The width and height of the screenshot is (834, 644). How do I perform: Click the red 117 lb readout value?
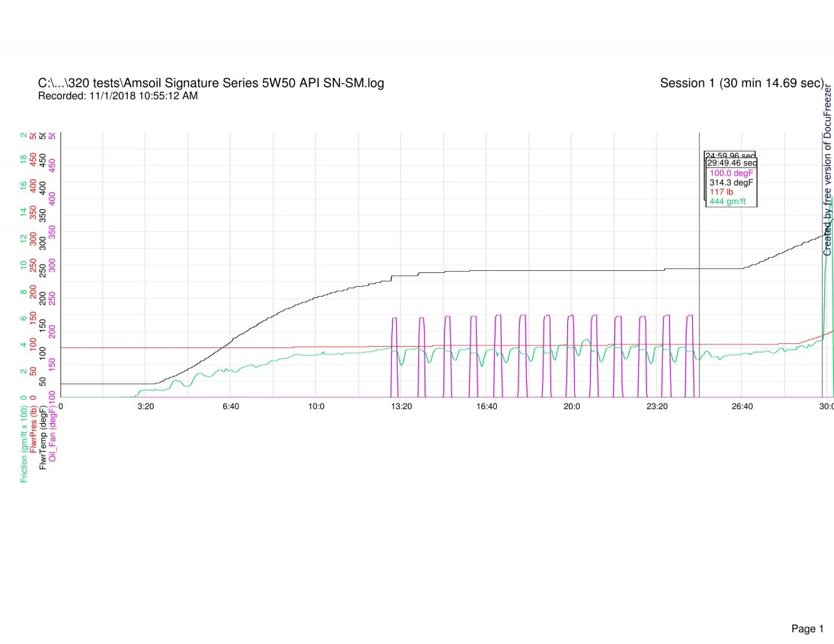click(x=721, y=192)
